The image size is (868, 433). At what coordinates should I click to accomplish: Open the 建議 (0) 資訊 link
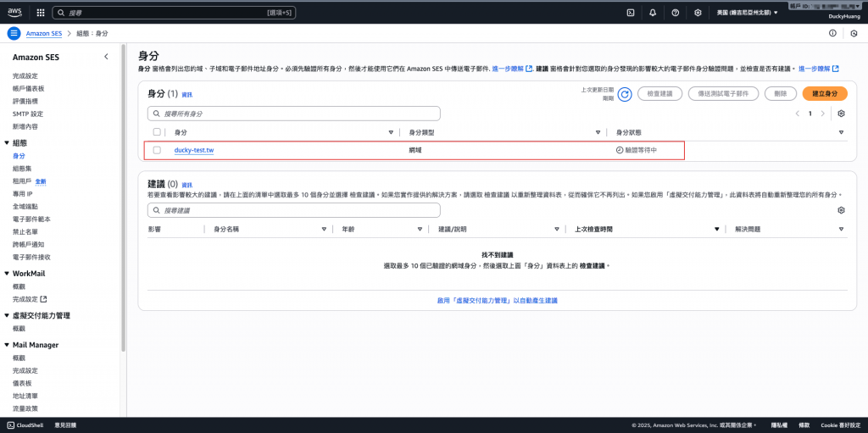point(187,185)
